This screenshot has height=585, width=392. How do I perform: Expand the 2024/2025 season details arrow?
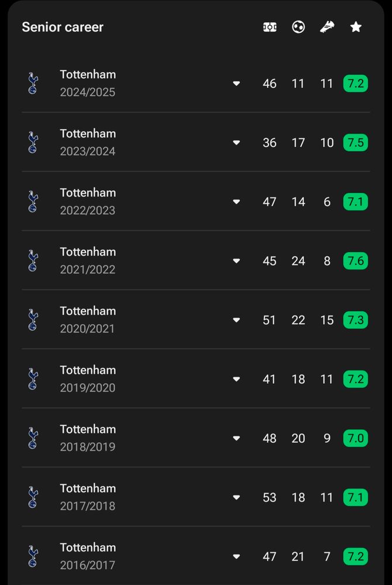[236, 84]
